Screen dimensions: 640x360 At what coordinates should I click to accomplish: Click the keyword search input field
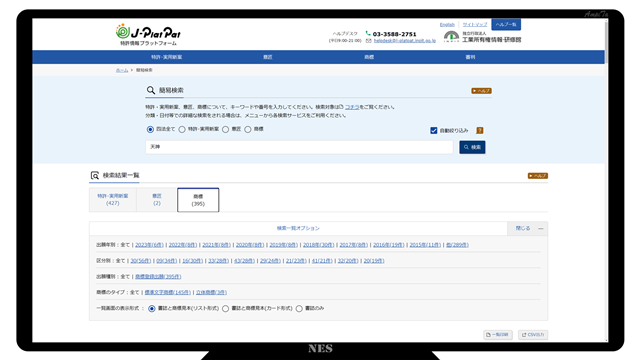[299, 147]
